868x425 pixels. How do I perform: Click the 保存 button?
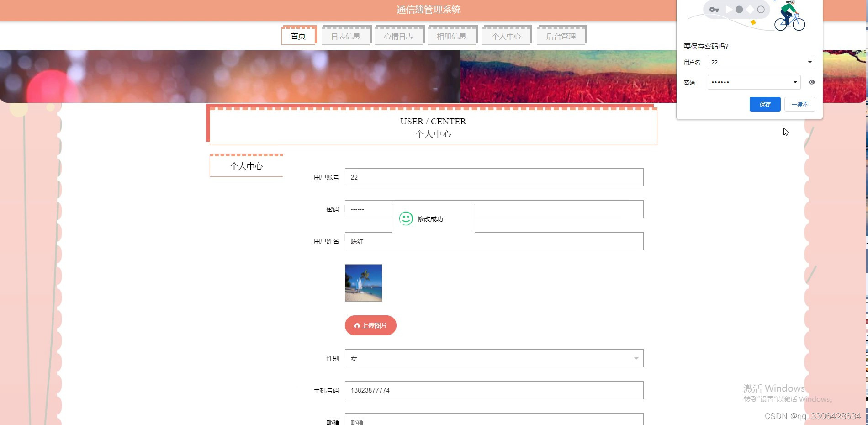click(765, 104)
